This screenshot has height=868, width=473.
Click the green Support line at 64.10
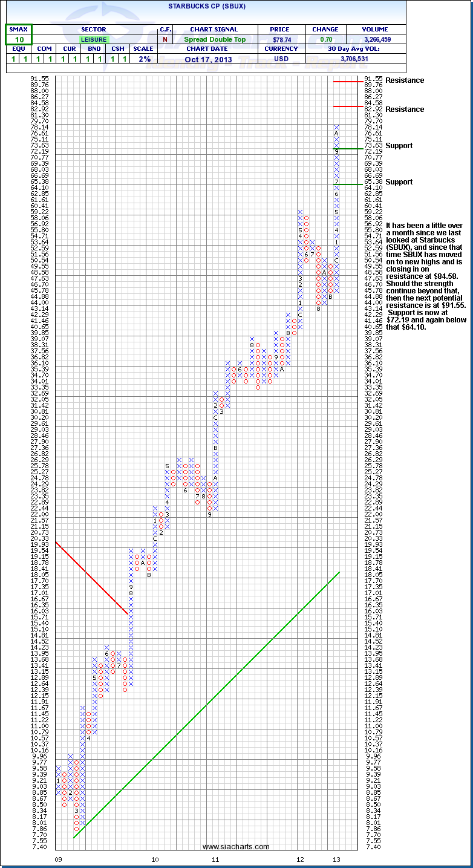(x=347, y=184)
